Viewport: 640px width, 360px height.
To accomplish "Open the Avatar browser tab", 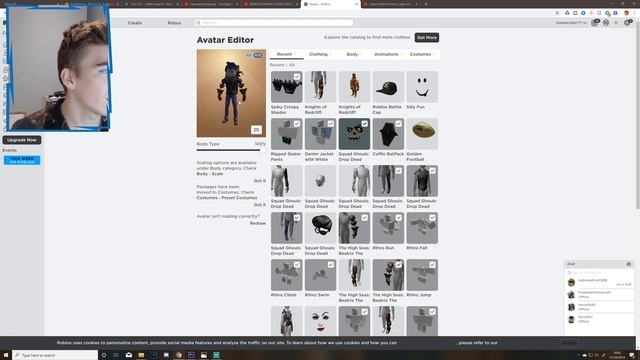I will click(x=331, y=4).
